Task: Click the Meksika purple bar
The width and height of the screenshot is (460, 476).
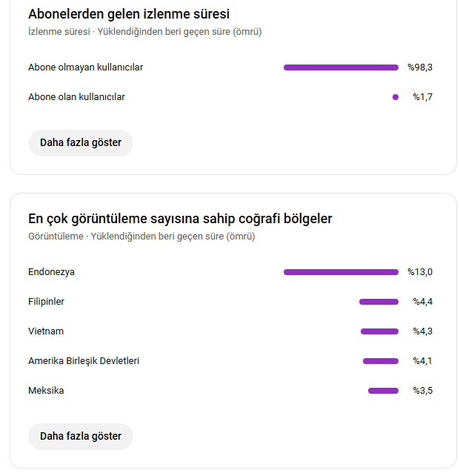Action: click(x=383, y=391)
